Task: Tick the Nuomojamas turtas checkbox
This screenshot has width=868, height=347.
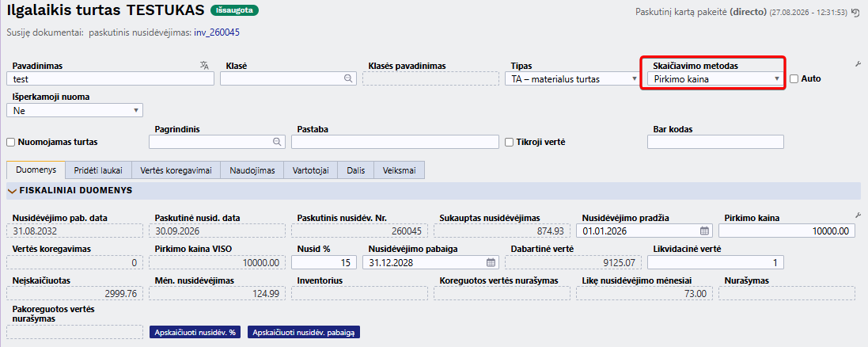Action: click(x=10, y=142)
